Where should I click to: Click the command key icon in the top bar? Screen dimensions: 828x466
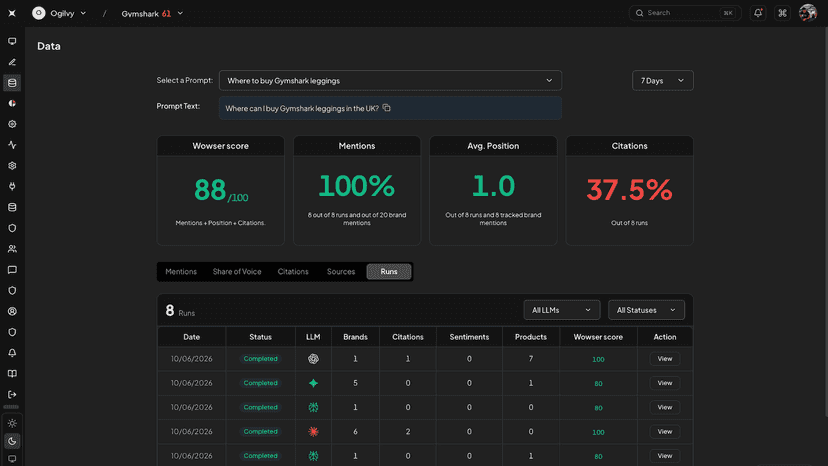coord(782,13)
